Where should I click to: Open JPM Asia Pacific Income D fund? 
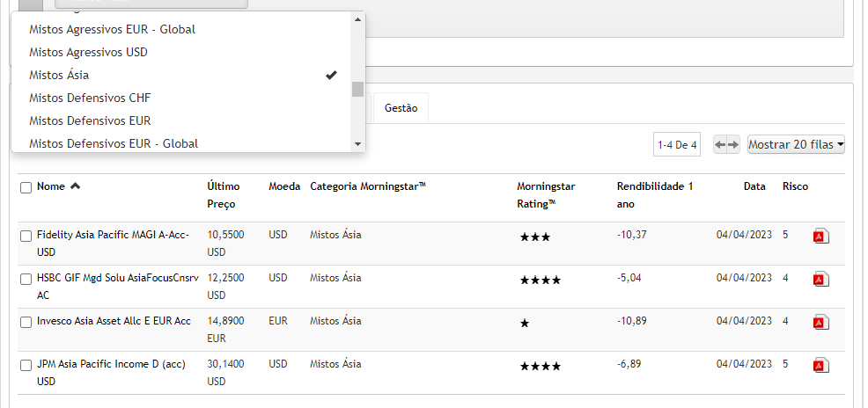pyautogui.click(x=111, y=373)
